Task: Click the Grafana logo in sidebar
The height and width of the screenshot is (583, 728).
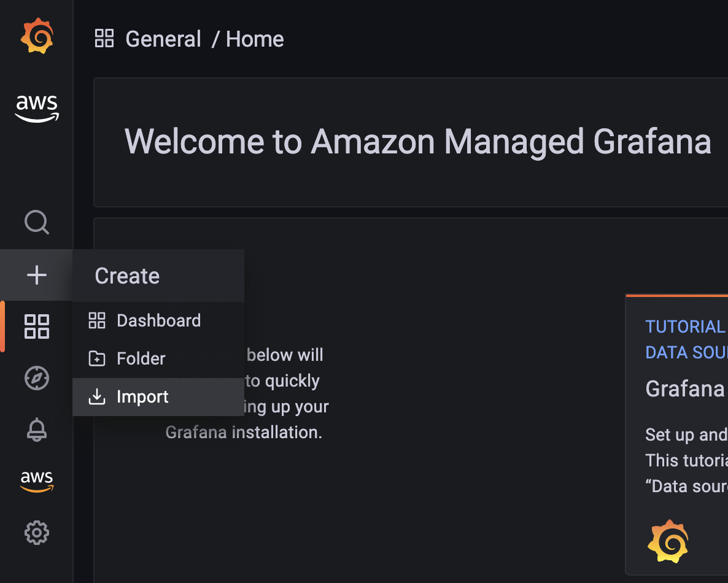Action: (37, 36)
